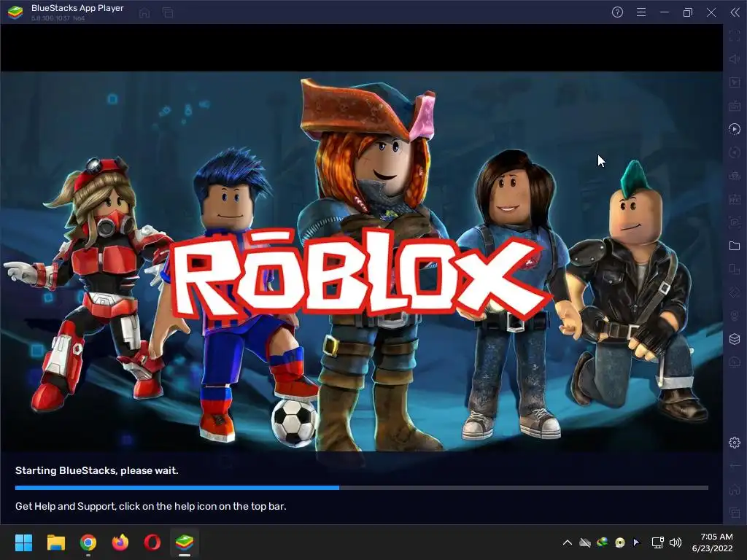Click the Android recent apps icon in sidebar

735,513
